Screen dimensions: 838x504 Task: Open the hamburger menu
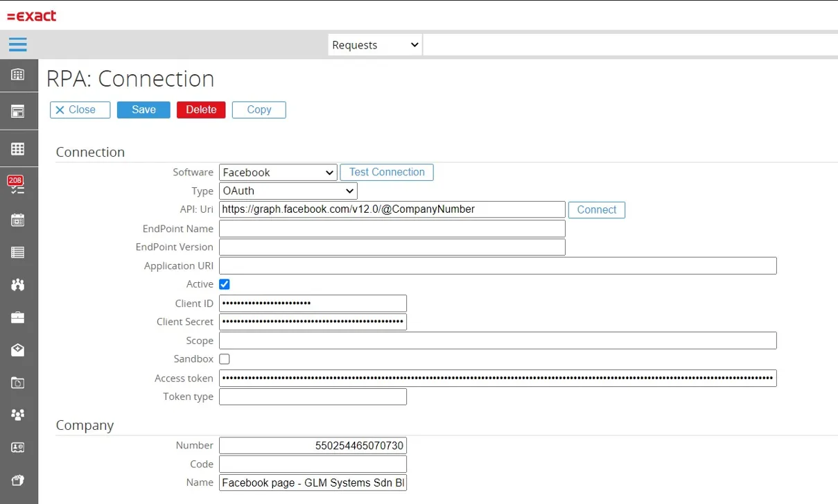click(18, 44)
